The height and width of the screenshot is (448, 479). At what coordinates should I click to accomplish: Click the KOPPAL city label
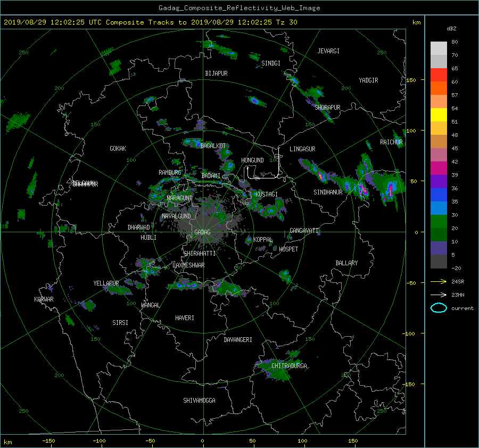click(x=263, y=239)
